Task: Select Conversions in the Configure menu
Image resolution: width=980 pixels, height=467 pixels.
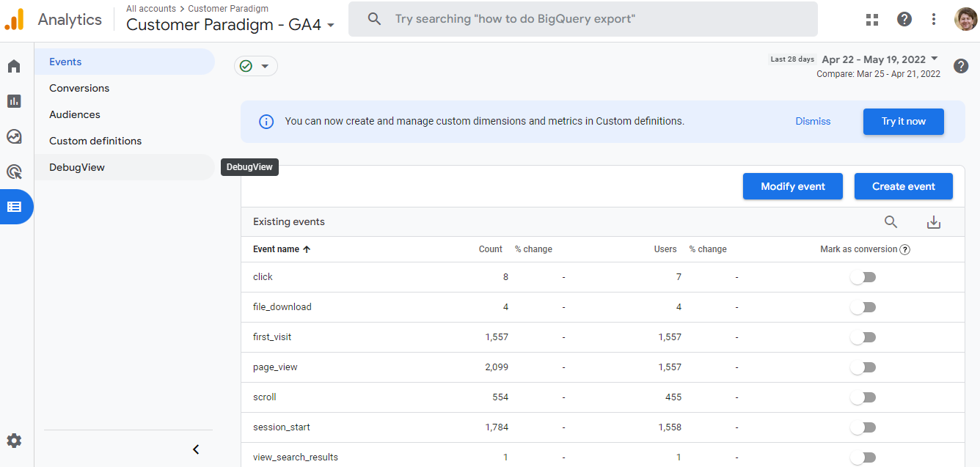Action: (79, 88)
